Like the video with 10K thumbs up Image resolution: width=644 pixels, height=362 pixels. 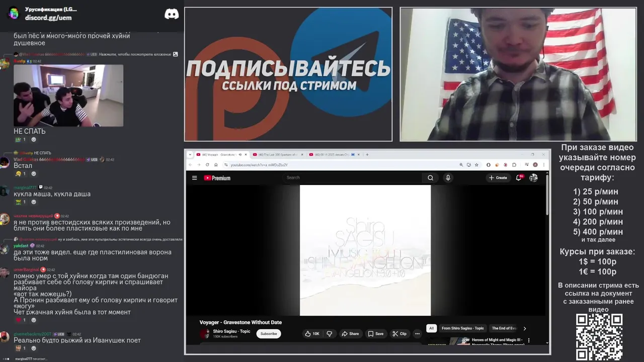coord(311,333)
